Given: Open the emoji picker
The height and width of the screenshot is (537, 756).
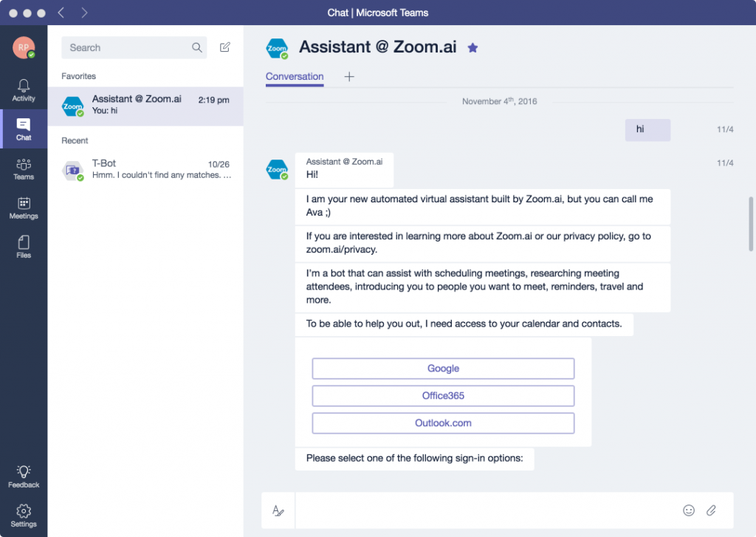Looking at the screenshot, I should pyautogui.click(x=689, y=510).
